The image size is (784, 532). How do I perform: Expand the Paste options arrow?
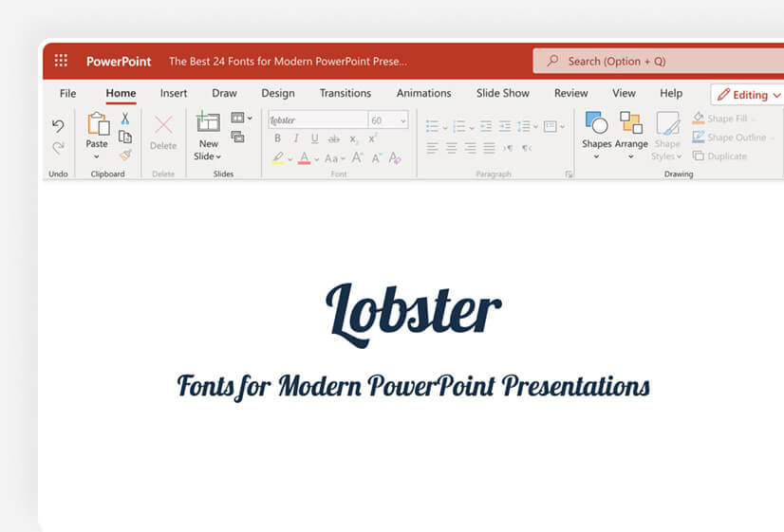click(97, 156)
